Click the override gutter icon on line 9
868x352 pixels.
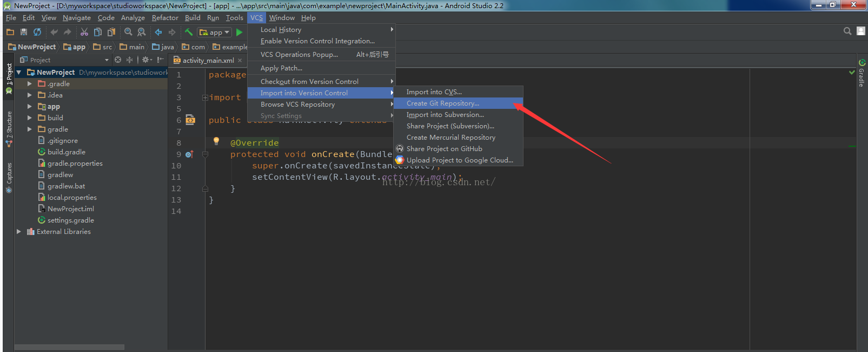click(189, 154)
